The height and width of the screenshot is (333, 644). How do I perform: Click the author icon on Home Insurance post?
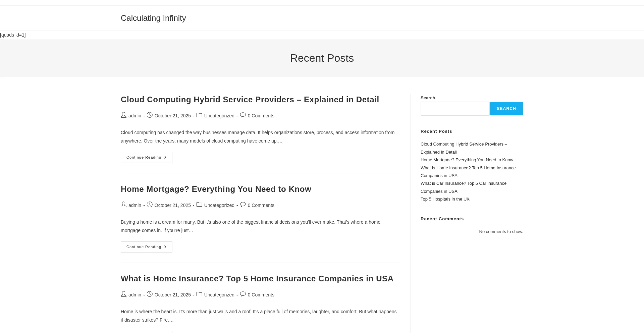pyautogui.click(x=124, y=294)
